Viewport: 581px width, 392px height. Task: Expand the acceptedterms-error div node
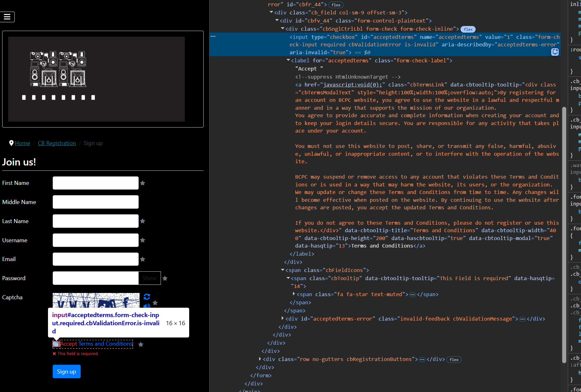click(x=282, y=318)
